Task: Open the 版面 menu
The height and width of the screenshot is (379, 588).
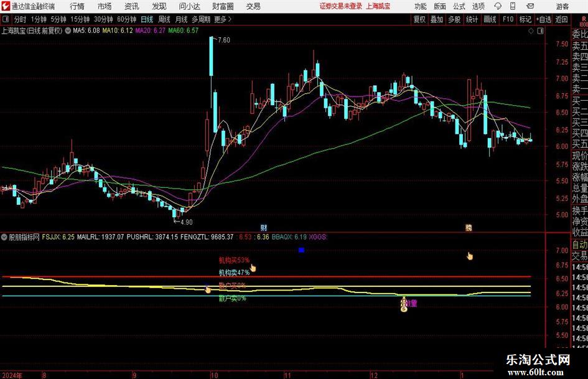Action: coord(439,6)
